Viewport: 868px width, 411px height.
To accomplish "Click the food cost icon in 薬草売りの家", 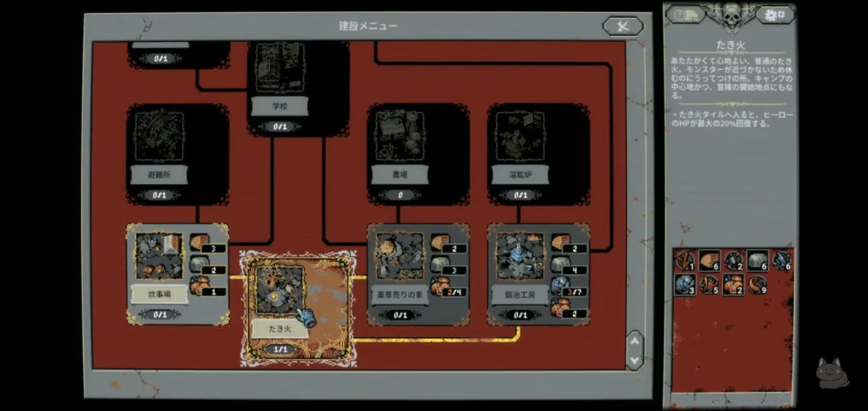I will (x=441, y=287).
